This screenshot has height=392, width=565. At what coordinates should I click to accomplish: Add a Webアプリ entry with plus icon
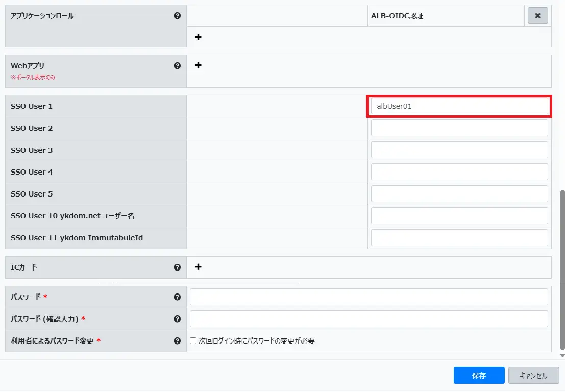[x=199, y=65]
